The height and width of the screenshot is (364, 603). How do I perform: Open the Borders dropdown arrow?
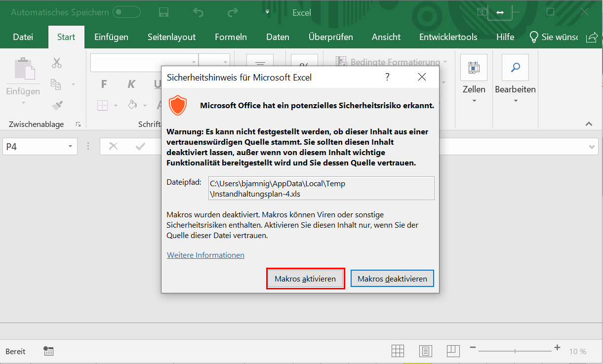point(116,105)
